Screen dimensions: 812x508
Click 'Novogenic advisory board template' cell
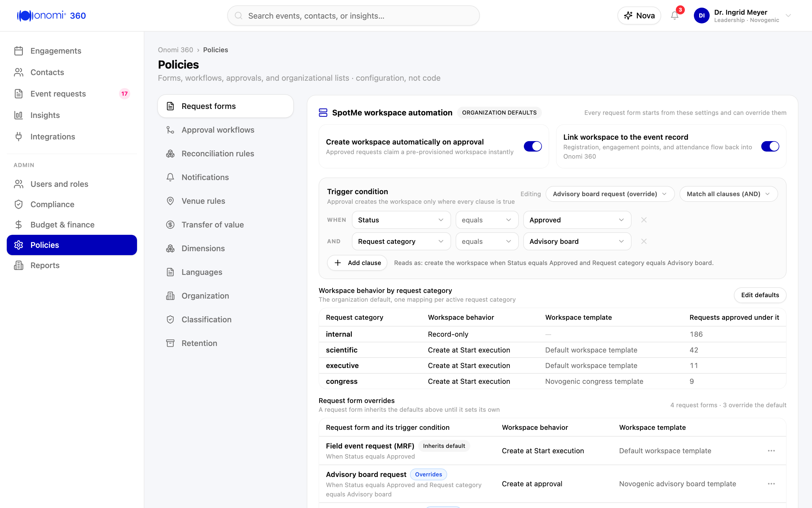[678, 484]
